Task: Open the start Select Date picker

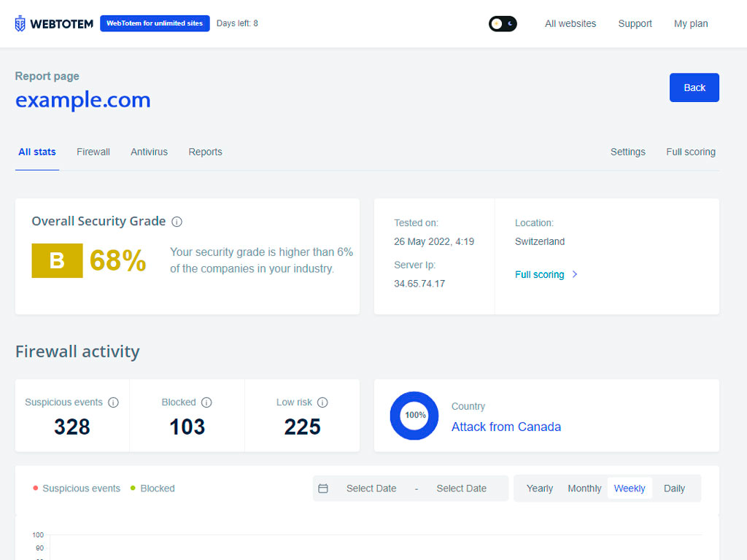Action: click(x=371, y=489)
